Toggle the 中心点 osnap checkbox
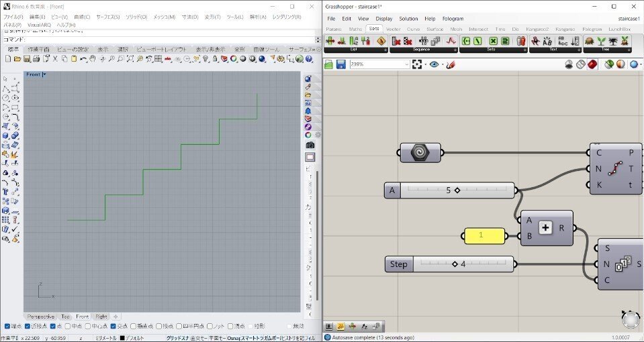The image size is (644, 342). 88,327
